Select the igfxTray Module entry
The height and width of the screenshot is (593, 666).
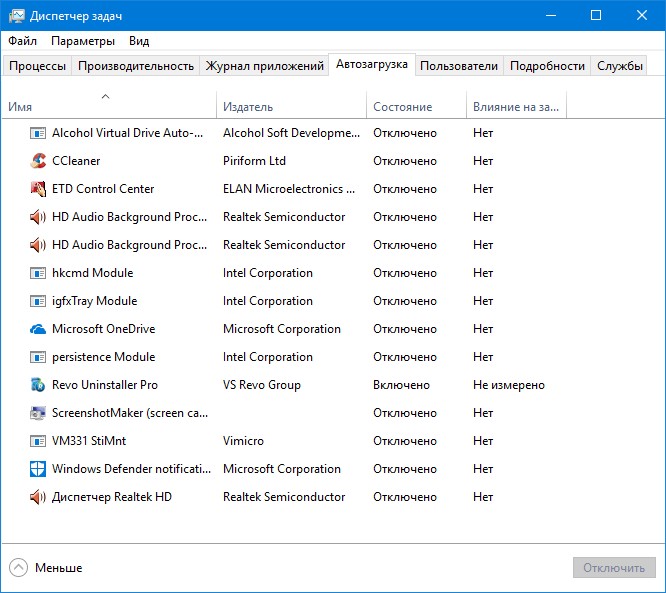tap(94, 301)
